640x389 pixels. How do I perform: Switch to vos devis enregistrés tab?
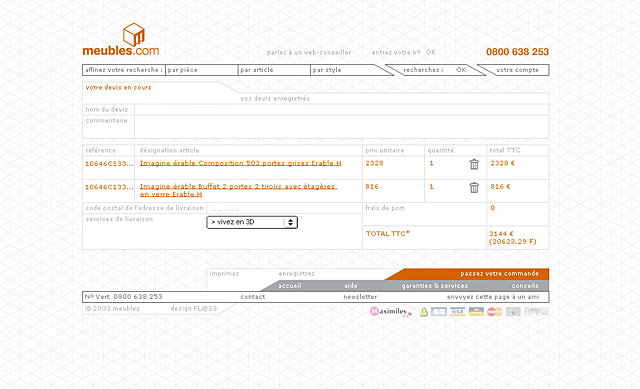point(275,98)
